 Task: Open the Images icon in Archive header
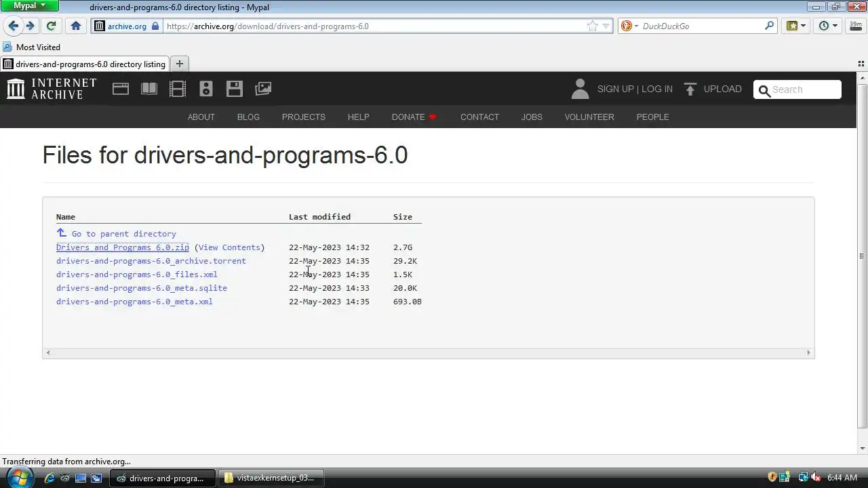click(x=263, y=89)
